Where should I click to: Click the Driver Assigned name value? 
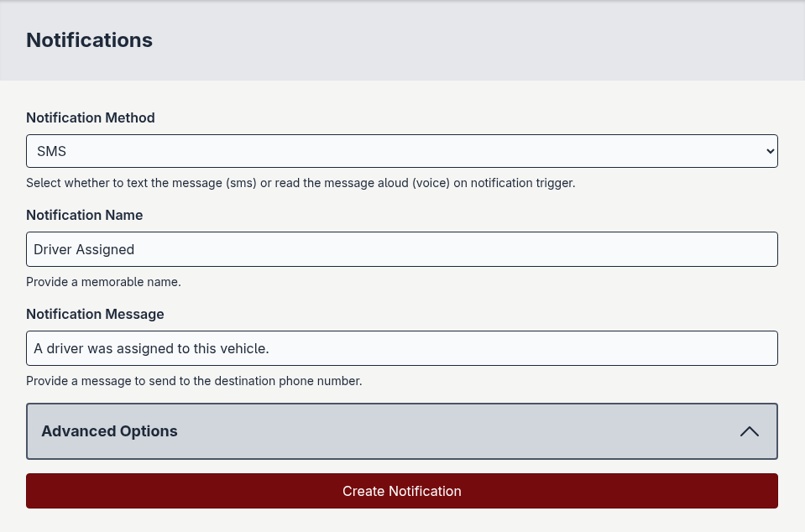point(84,249)
